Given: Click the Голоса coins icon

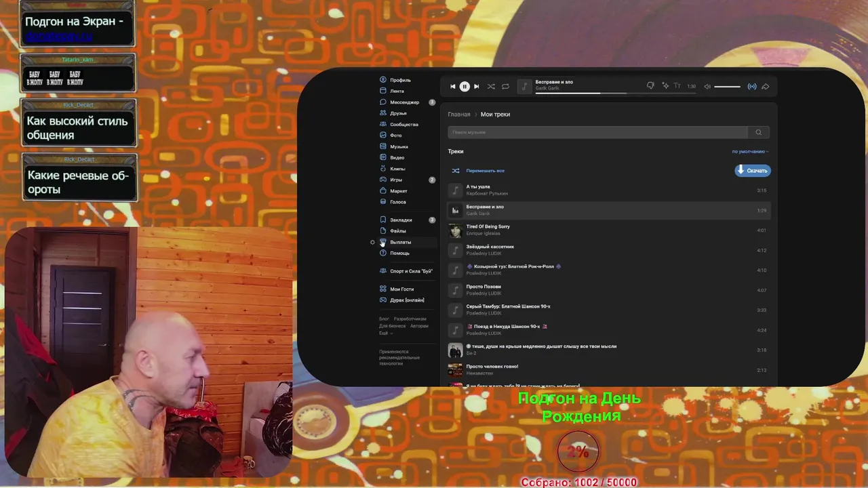Looking at the screenshot, I should [383, 202].
